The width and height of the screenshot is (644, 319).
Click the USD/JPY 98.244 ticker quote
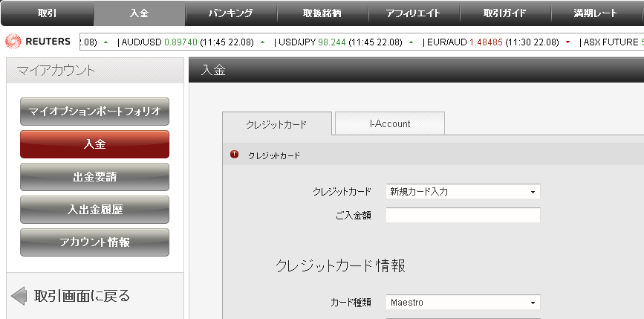(340, 42)
